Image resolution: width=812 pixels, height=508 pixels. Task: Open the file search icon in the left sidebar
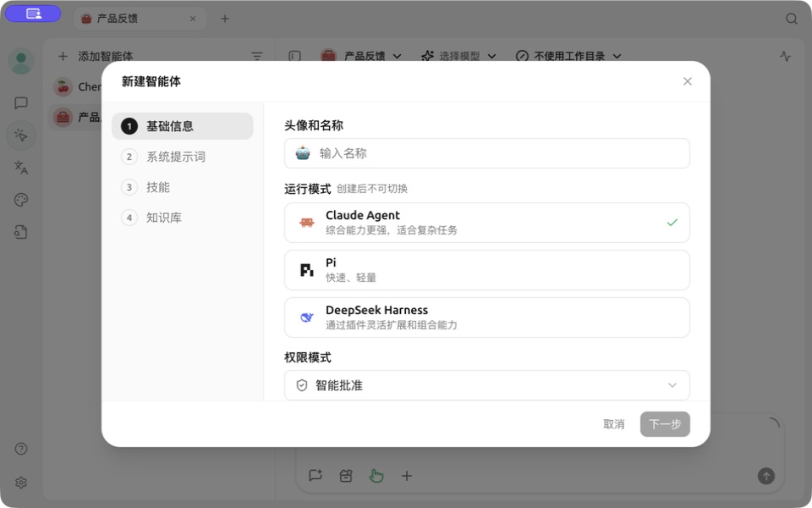(21, 232)
